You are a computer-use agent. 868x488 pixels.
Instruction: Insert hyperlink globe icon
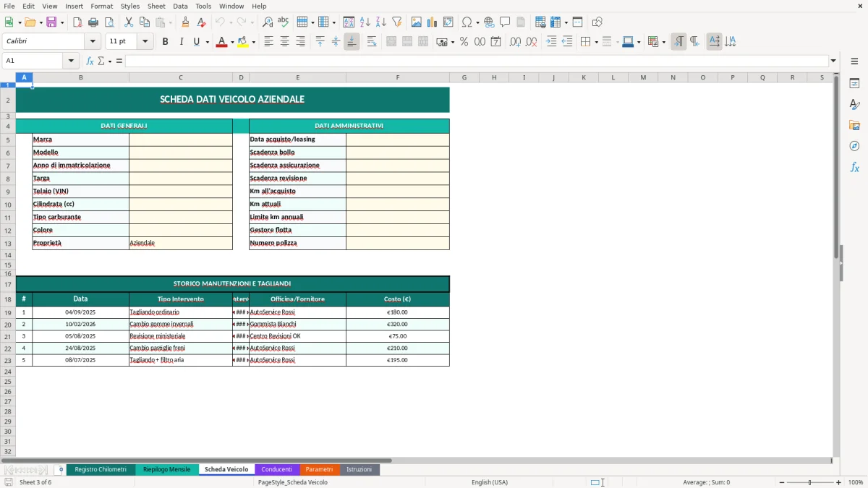tap(489, 22)
